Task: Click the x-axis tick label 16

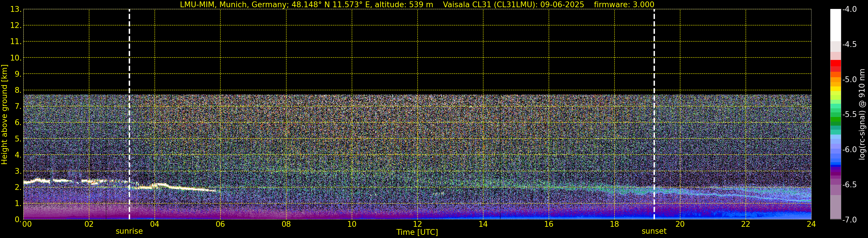Action: 549,224
